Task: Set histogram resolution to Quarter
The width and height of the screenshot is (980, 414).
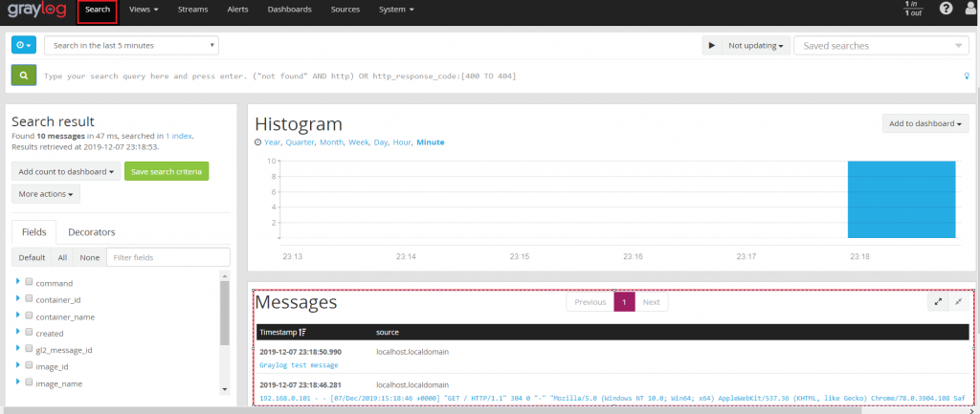Action: [300, 142]
